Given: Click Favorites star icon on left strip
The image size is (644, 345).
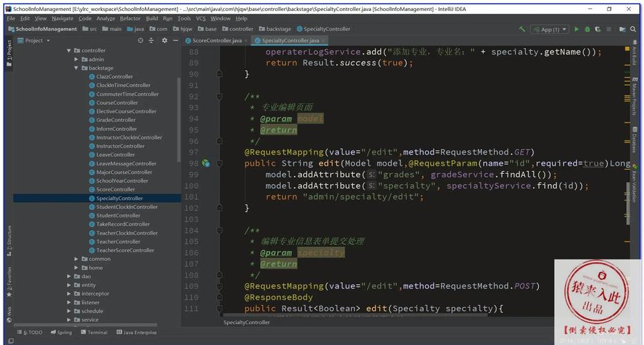Looking at the screenshot, I should pyautogui.click(x=10, y=295).
